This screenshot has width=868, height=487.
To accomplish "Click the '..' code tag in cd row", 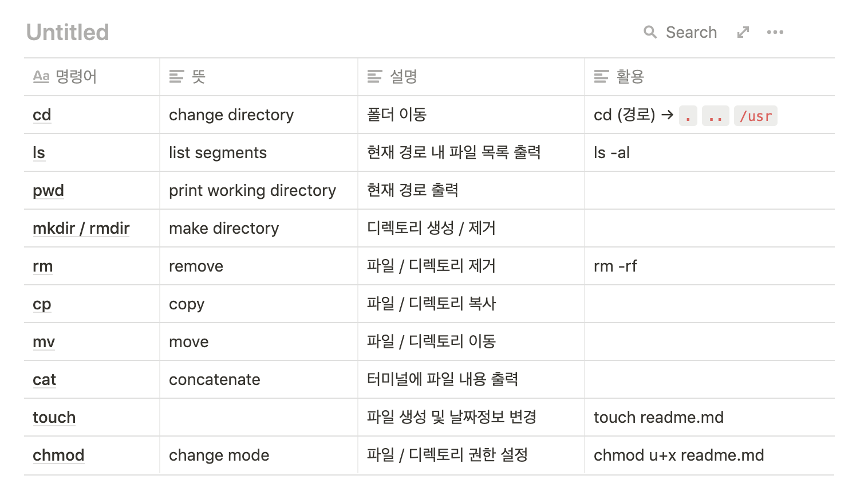I will coord(715,116).
